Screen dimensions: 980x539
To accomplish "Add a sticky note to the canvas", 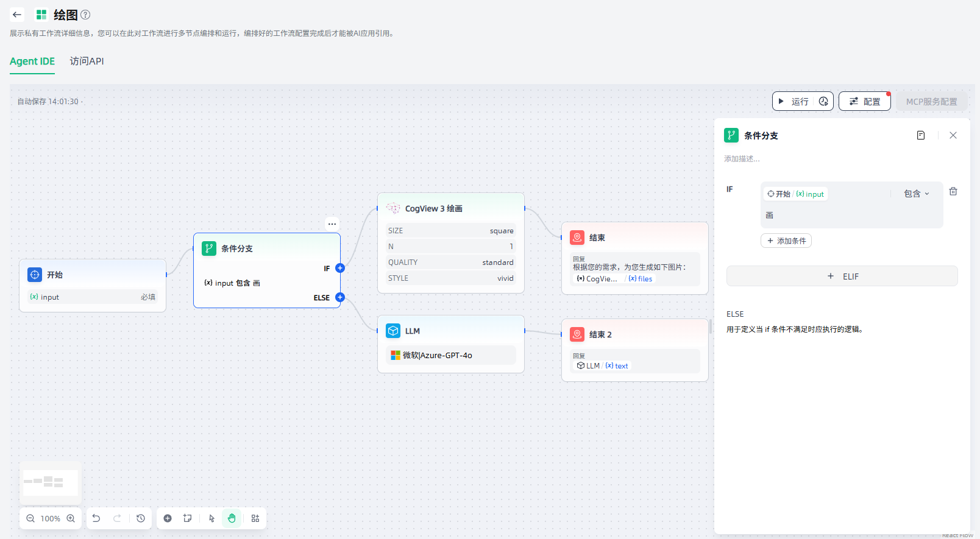I will point(188,518).
